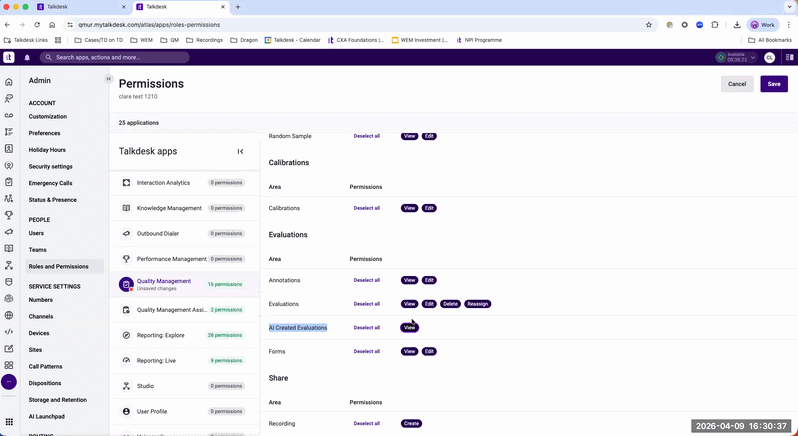Click the Interaction Analytics app icon
Image resolution: width=798 pixels, height=436 pixels.
click(x=126, y=183)
